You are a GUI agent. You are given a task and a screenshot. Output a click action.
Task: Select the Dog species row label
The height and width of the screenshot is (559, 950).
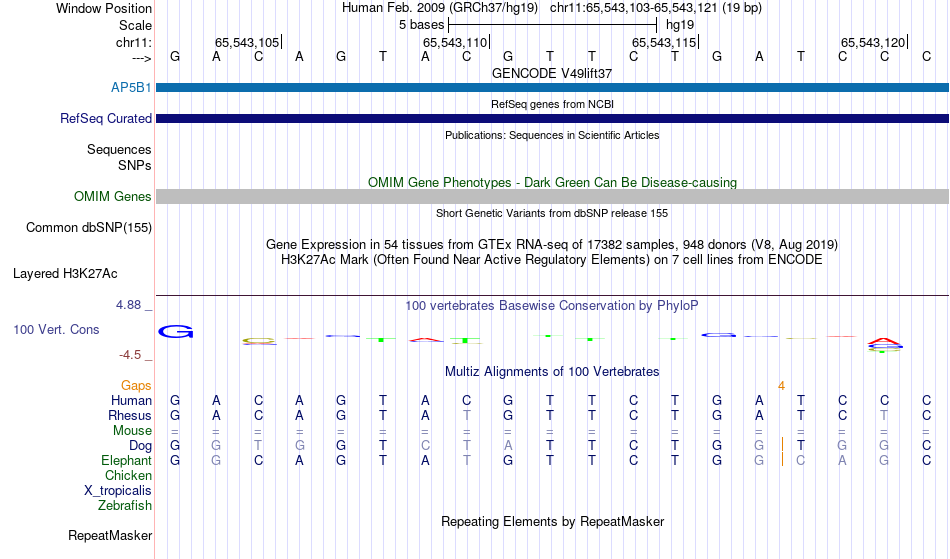click(141, 446)
